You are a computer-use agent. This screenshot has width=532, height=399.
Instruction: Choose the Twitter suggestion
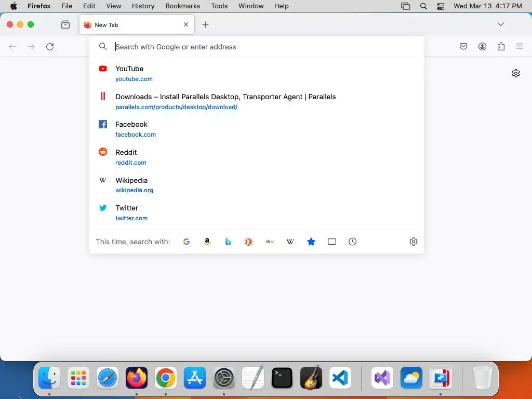pos(257,212)
